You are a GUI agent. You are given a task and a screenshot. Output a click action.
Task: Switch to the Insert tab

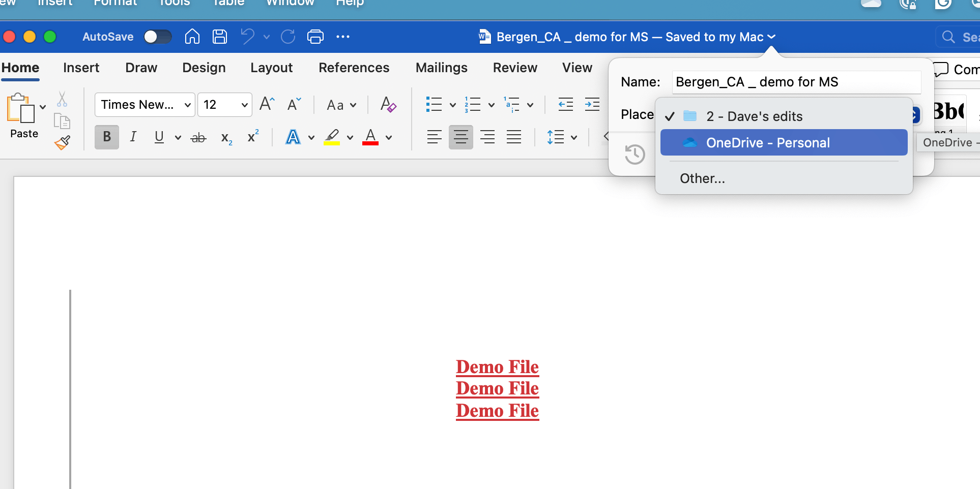tap(81, 68)
